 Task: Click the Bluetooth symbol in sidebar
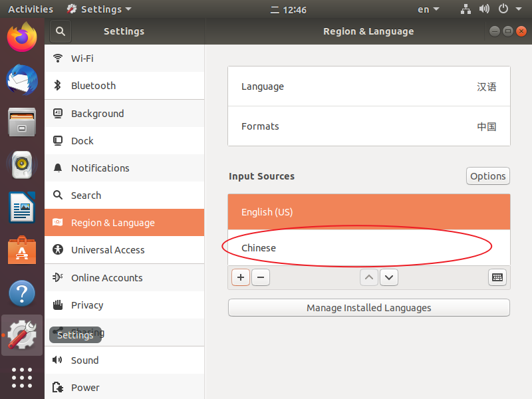point(58,86)
